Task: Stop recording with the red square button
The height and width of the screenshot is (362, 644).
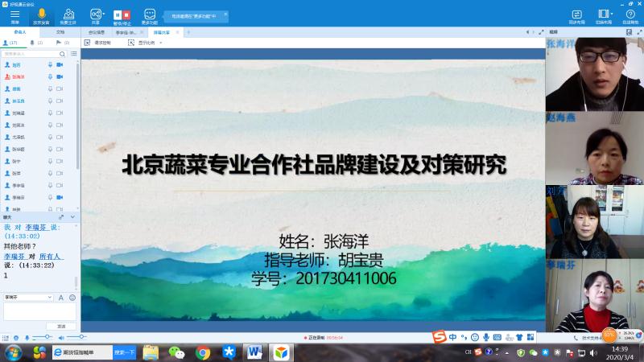Action: tap(126, 14)
